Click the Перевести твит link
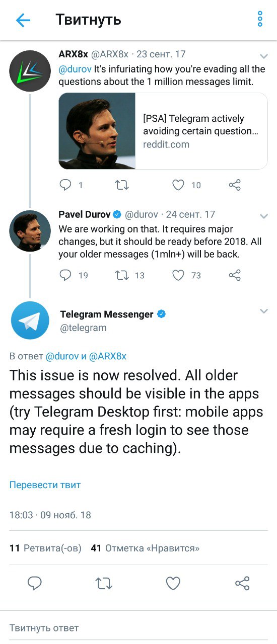This screenshot has width=277, height=644. (45, 485)
